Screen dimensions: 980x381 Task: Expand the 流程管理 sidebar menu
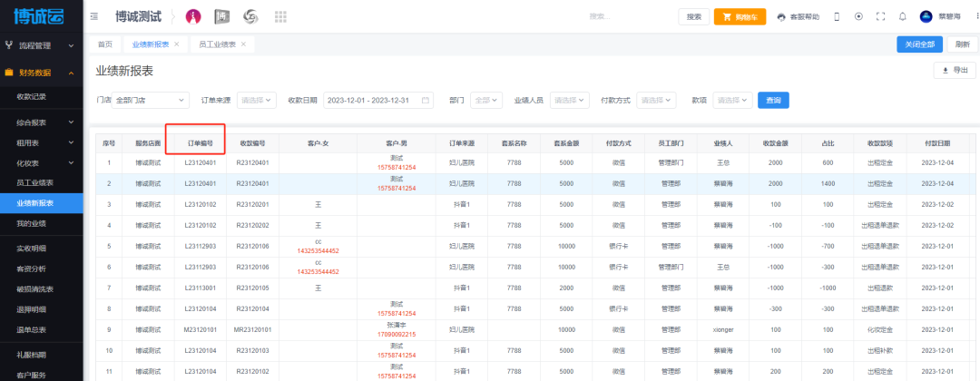41,45
